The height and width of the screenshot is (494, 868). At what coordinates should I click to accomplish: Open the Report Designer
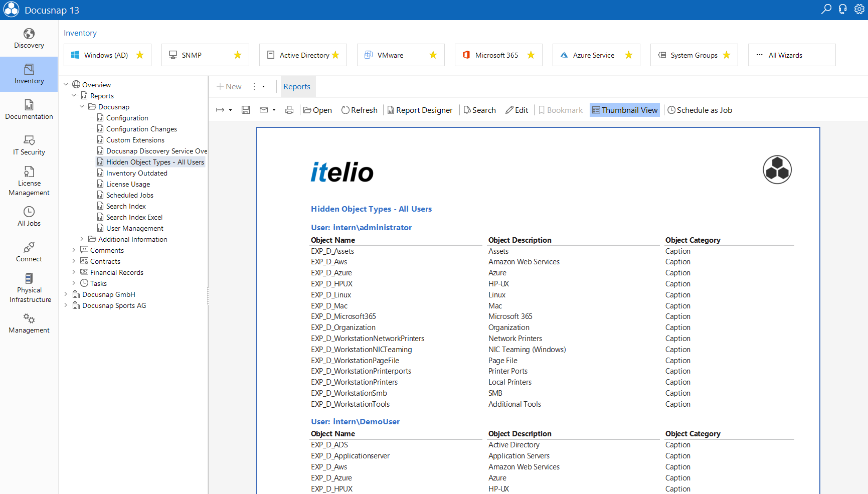coord(420,110)
